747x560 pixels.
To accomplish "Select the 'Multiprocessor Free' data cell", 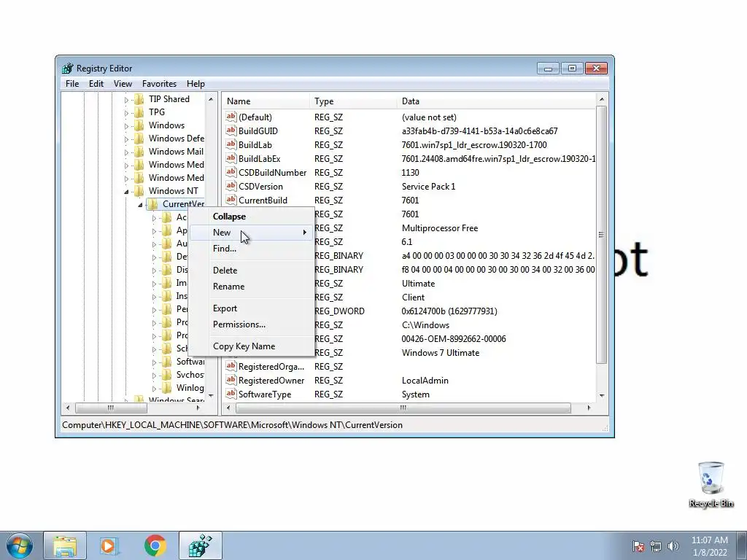I will point(440,228).
